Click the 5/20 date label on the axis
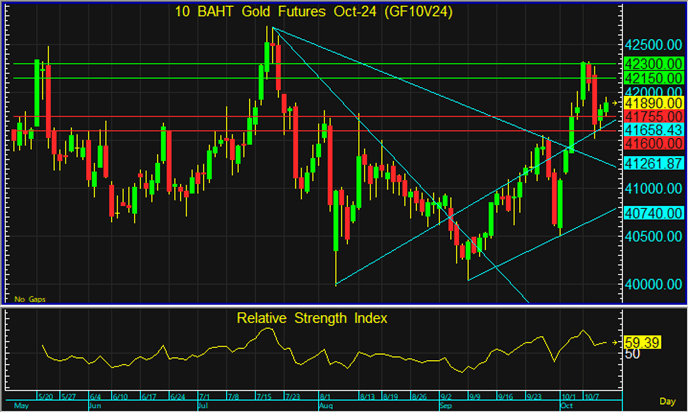Viewport: 689px width, 413px height. coord(45,396)
